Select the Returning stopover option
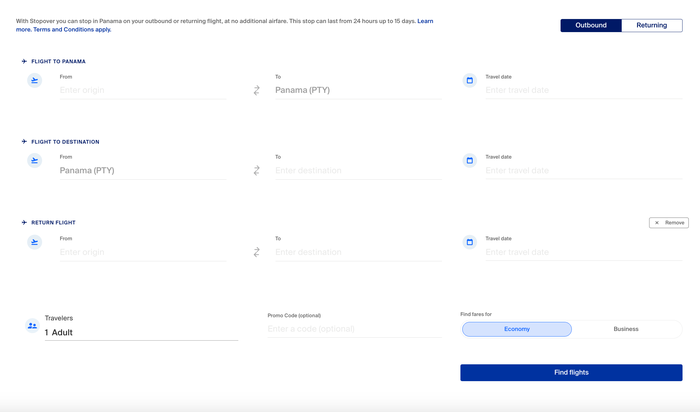Image resolution: width=700 pixels, height=412 pixels. pos(652,25)
